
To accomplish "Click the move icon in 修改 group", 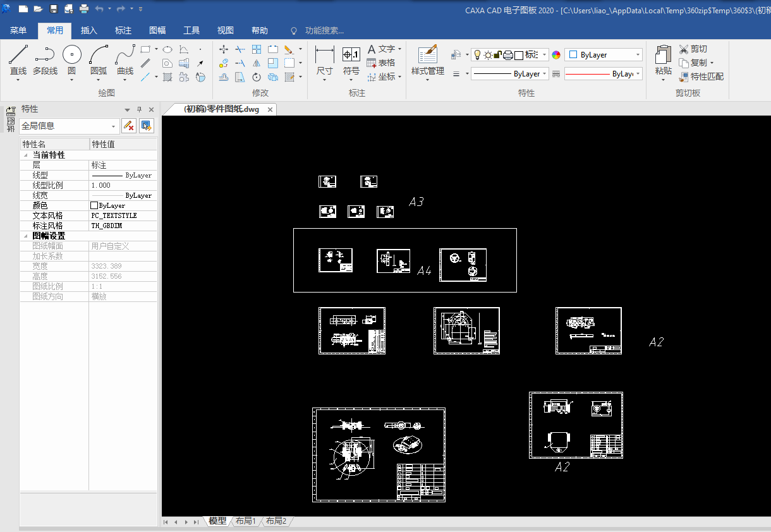I will [x=224, y=49].
